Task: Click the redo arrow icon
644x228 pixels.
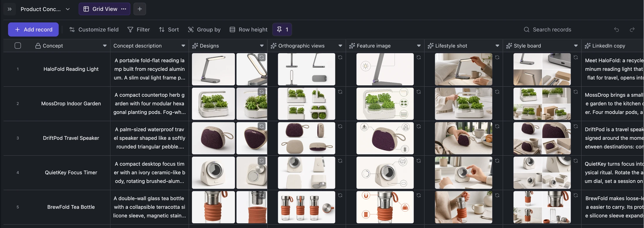Action: [x=632, y=30]
